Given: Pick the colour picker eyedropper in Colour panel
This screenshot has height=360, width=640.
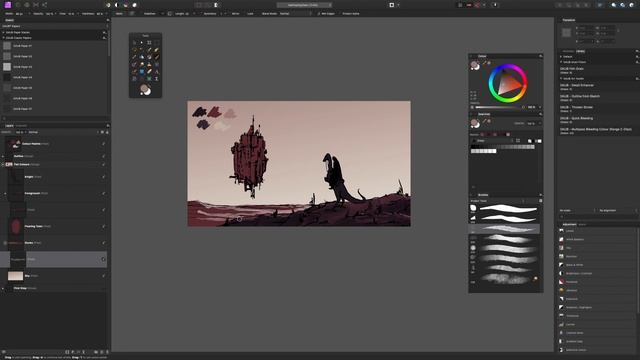Looking at the screenshot, I should click(x=484, y=63).
